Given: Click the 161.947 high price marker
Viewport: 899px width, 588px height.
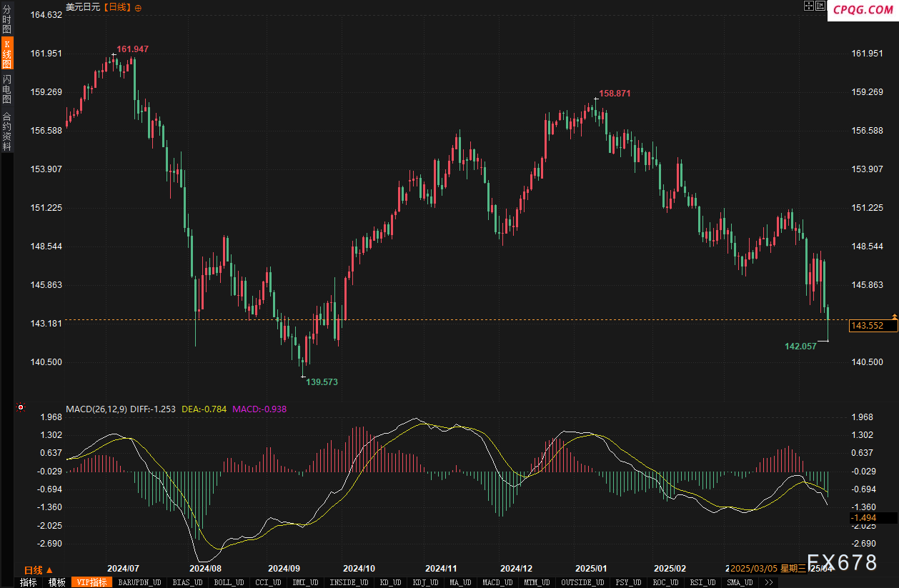Looking at the screenshot, I should coord(133,49).
